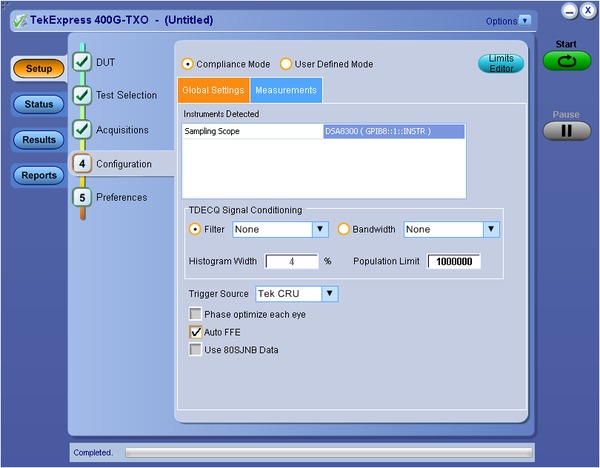Screen dimensions: 600x468
Task: Click the green Start run icon
Action: tap(567, 61)
